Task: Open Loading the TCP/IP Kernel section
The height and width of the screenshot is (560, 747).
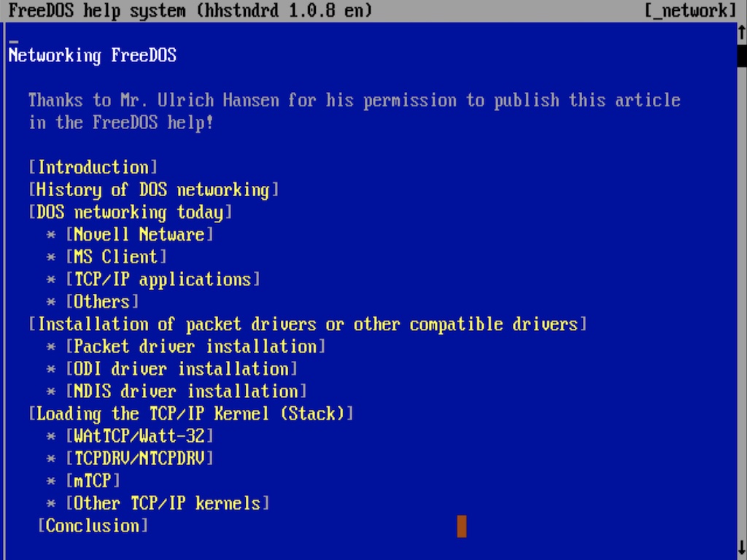Action: (191, 414)
